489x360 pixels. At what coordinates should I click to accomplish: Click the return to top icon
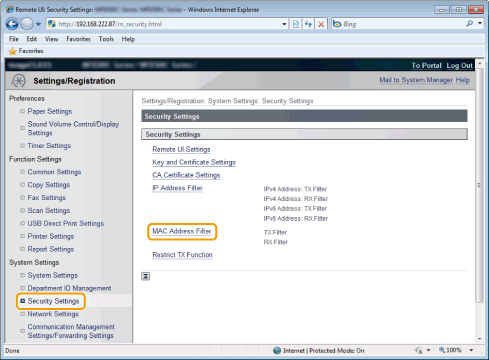tap(146, 276)
